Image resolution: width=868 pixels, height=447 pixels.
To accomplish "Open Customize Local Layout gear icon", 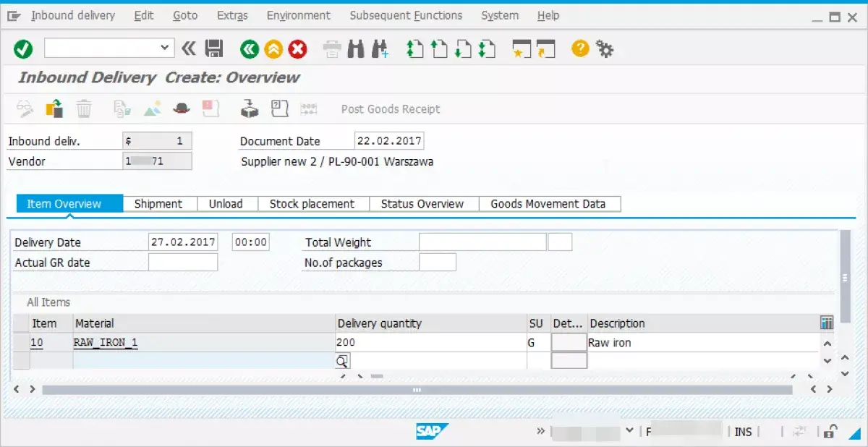I will pos(605,49).
